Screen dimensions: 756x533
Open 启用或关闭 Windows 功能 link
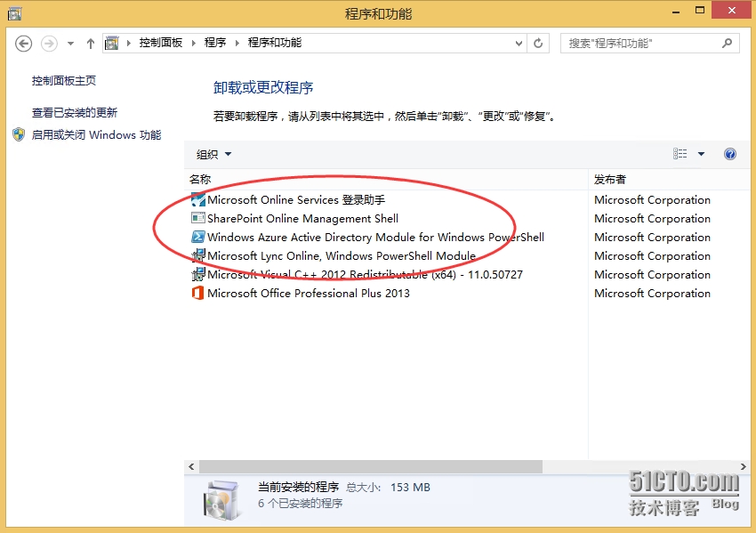click(x=96, y=135)
